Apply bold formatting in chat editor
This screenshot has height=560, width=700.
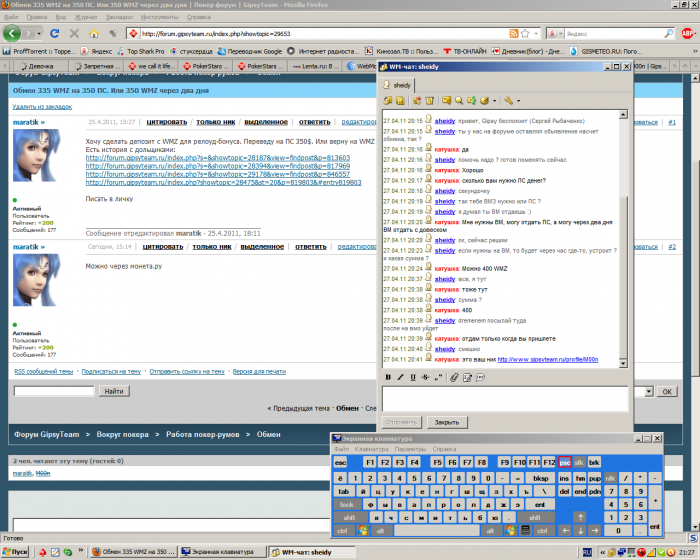388,377
